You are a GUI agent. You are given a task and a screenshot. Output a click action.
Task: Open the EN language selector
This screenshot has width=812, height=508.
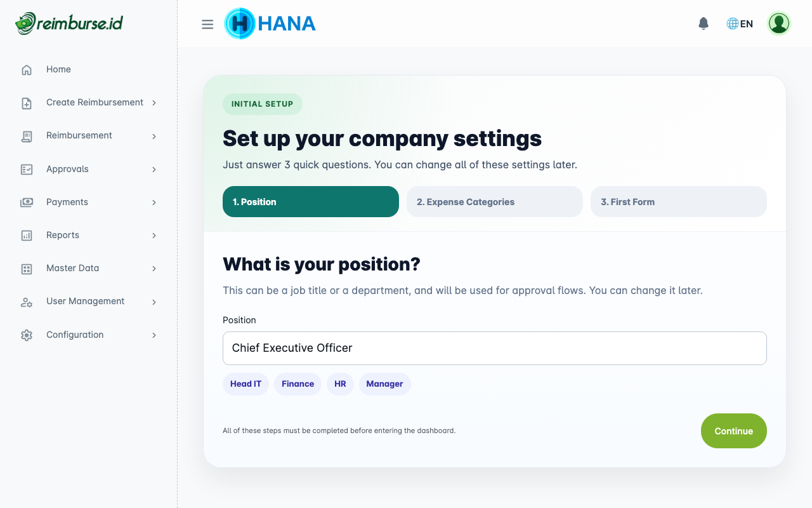tap(740, 23)
